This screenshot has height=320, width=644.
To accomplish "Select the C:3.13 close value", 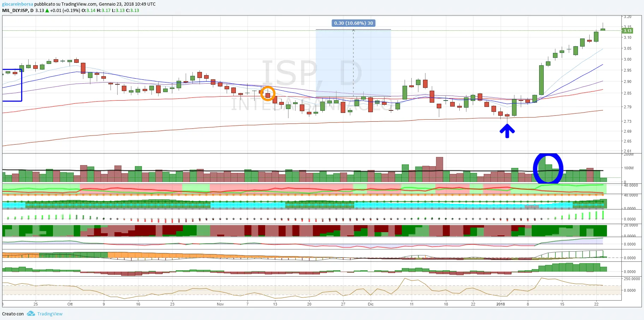I will point(132,11).
